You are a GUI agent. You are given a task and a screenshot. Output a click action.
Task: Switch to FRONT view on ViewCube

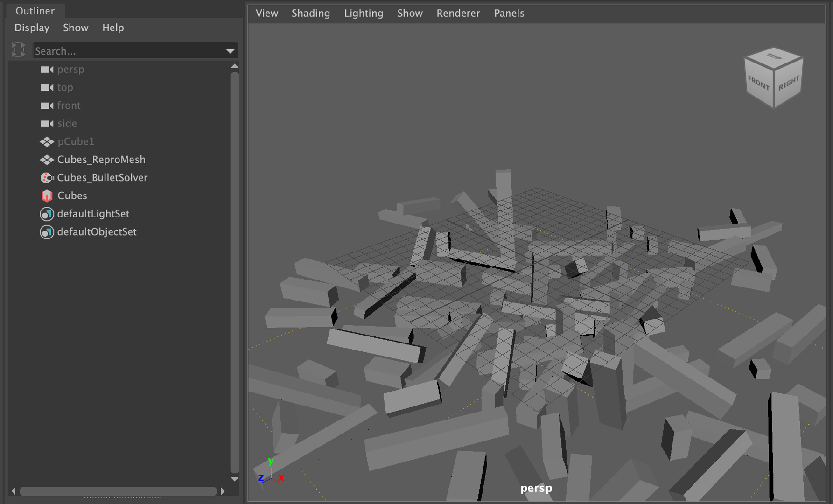tap(758, 84)
